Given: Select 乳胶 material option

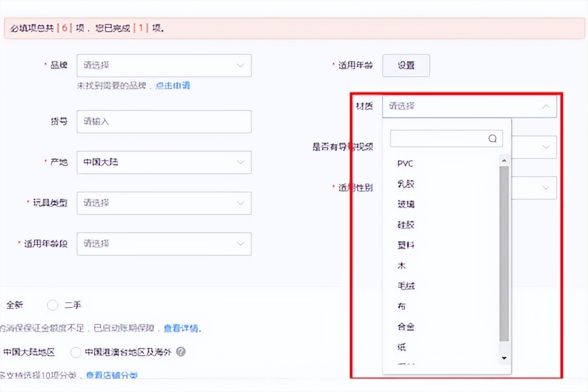Looking at the screenshot, I should [x=407, y=184].
